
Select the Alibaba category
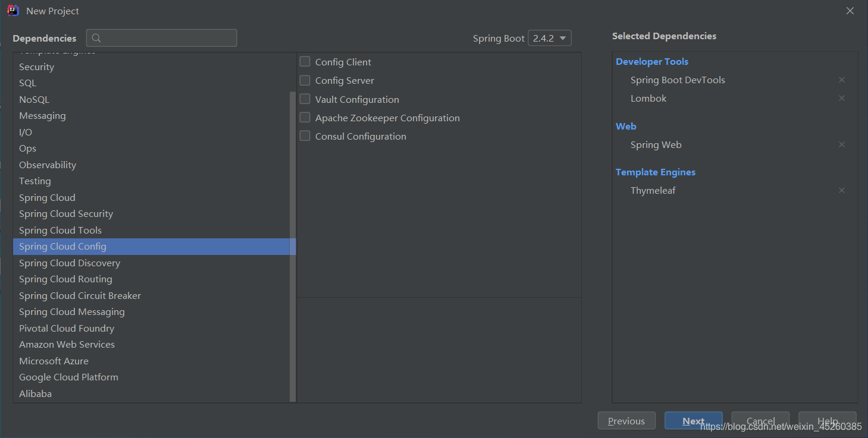pyautogui.click(x=151, y=394)
